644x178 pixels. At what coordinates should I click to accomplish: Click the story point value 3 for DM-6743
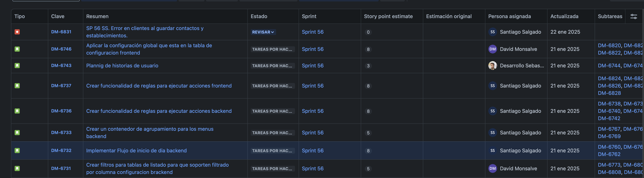coord(368,66)
